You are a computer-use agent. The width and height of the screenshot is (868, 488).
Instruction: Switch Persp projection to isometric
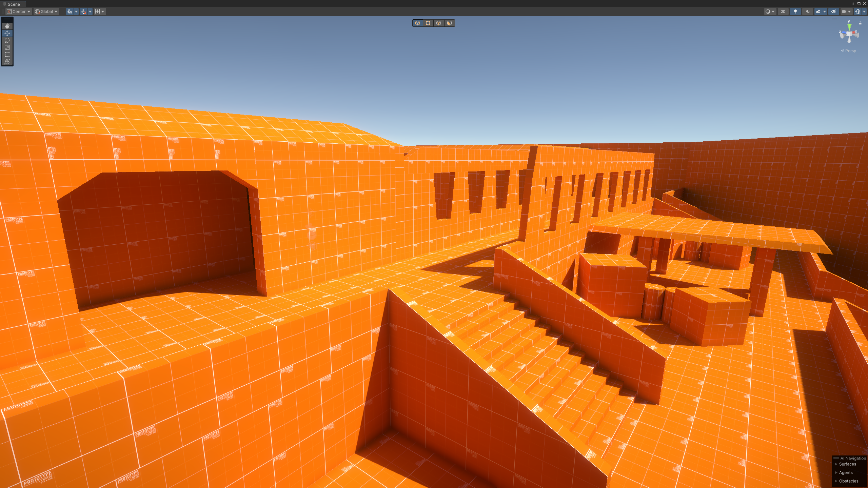point(849,51)
